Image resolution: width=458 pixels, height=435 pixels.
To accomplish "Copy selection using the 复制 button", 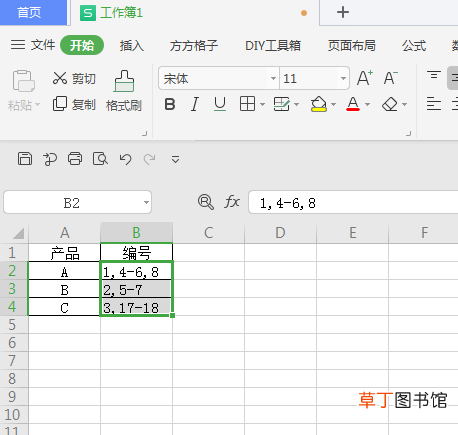I will pyautogui.click(x=74, y=104).
